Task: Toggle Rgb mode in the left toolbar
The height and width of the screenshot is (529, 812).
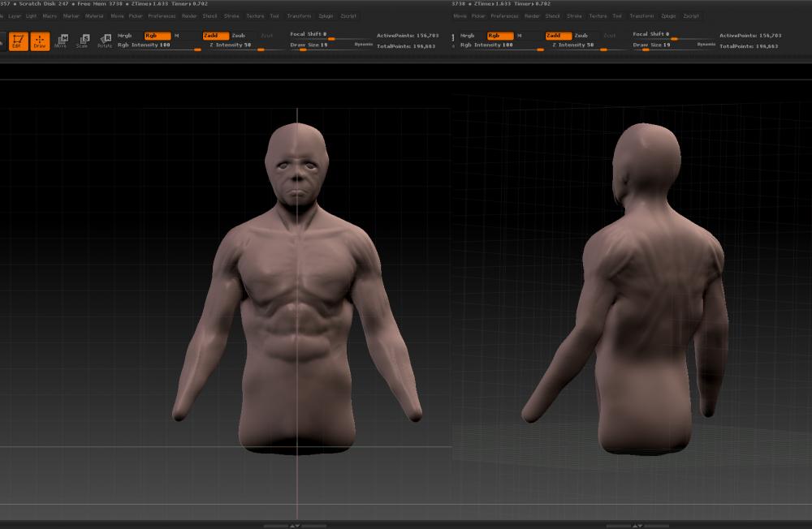Action: [x=157, y=36]
